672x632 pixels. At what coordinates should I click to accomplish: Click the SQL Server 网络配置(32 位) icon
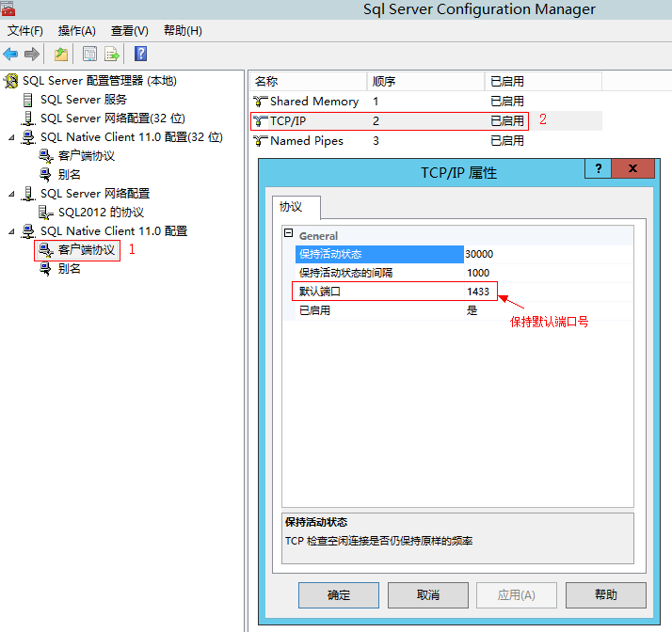tap(28, 118)
